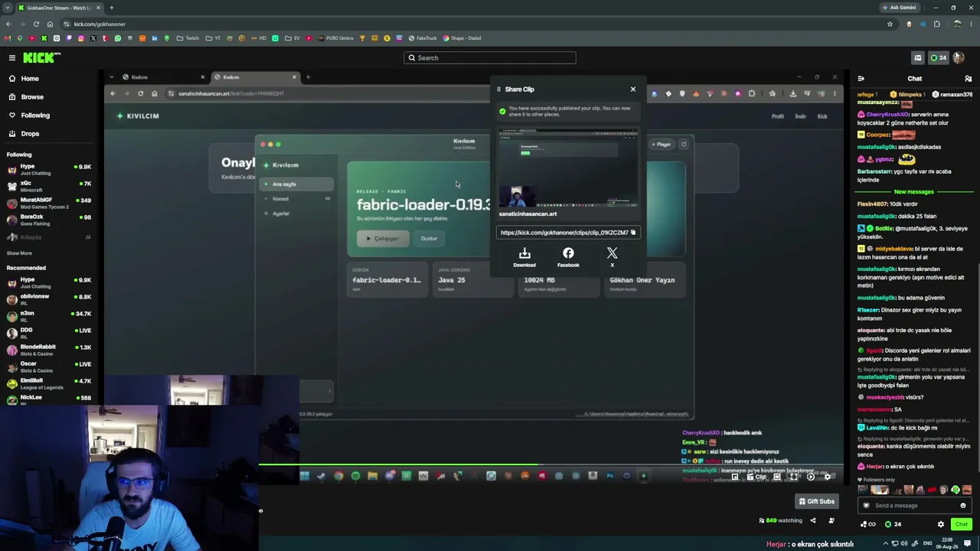Open a new browser tab
Viewport: 980px width, 551px height.
pos(111,8)
